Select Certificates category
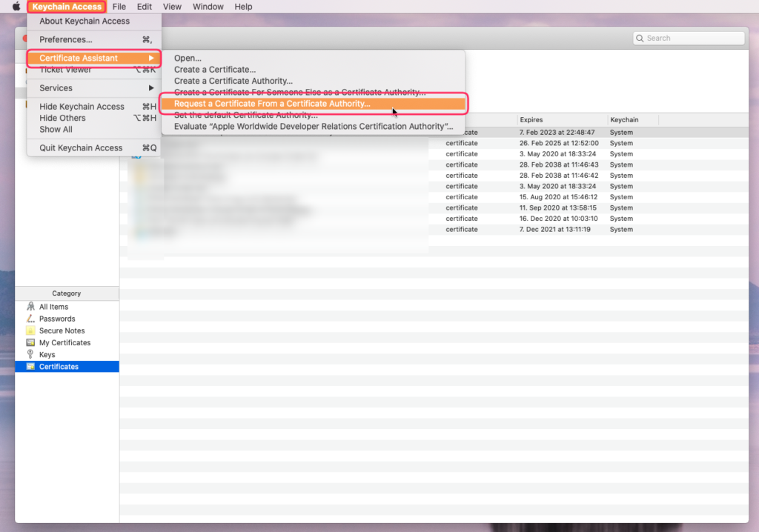The image size is (759, 532). point(67,367)
